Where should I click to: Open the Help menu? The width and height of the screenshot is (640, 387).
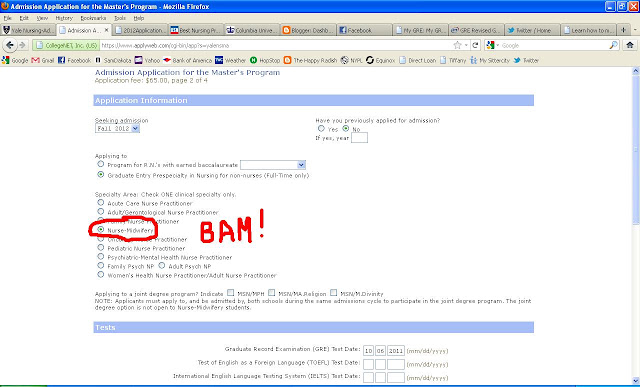coord(139,18)
